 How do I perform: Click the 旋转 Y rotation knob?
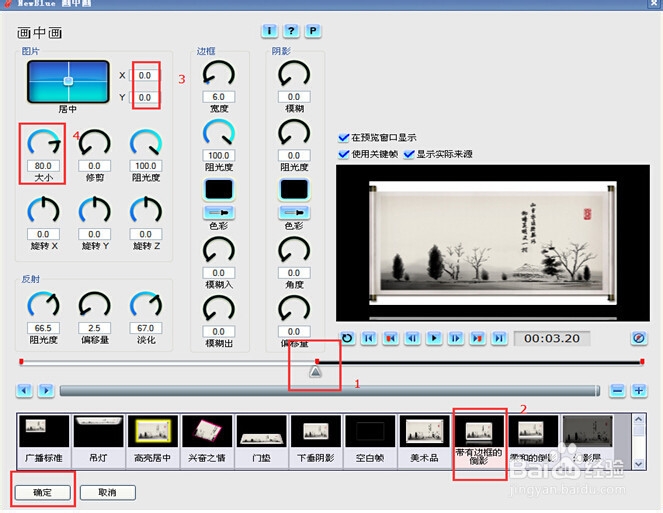pyautogui.click(x=95, y=211)
